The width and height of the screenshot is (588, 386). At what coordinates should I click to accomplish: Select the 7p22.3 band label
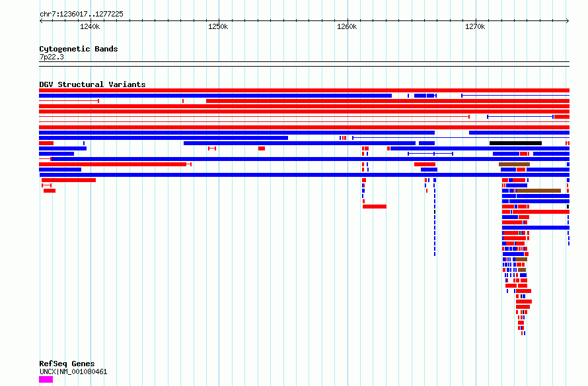pyautogui.click(x=52, y=57)
